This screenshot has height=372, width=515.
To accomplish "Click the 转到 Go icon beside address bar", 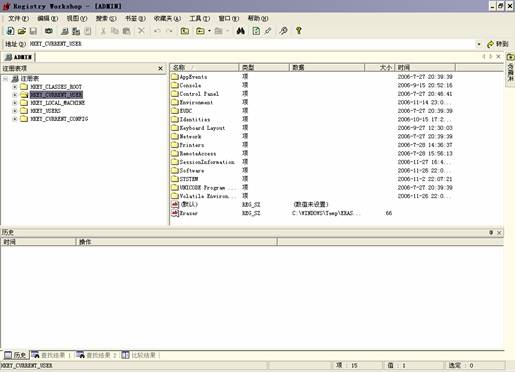I will [497, 44].
